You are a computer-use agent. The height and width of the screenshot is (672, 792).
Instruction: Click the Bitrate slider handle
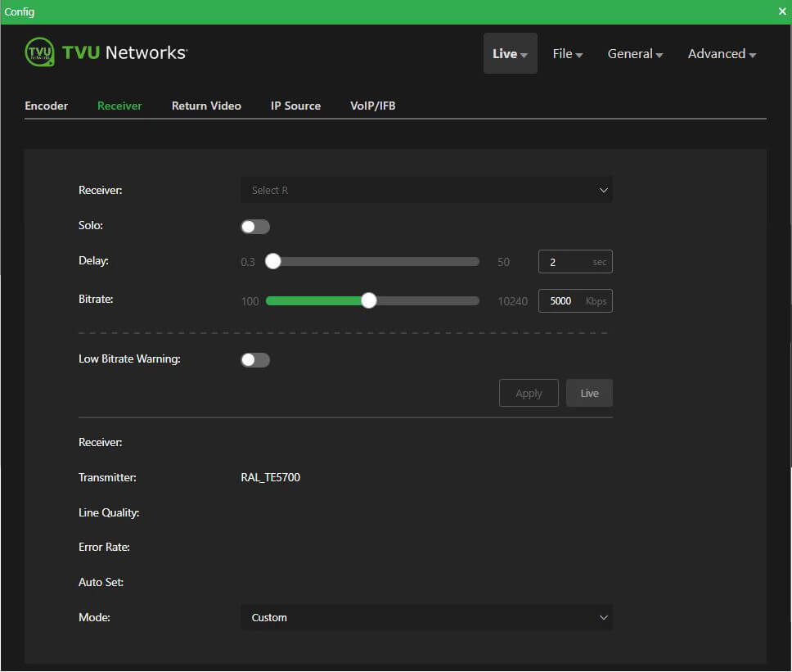[369, 300]
